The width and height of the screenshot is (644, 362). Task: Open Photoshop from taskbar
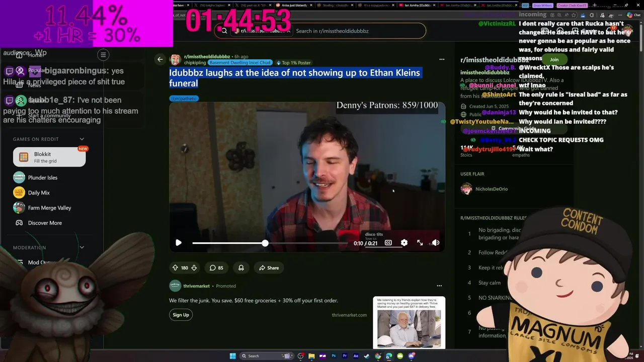tap(334, 356)
